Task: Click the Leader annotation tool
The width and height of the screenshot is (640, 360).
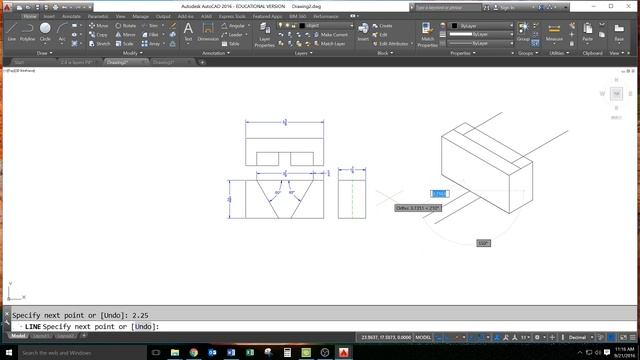Action: coord(233,35)
